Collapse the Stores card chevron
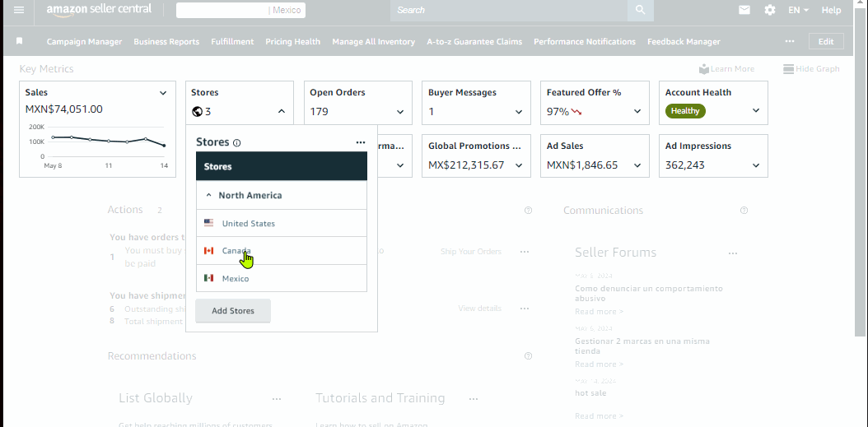This screenshot has height=427, width=868. pos(281,111)
